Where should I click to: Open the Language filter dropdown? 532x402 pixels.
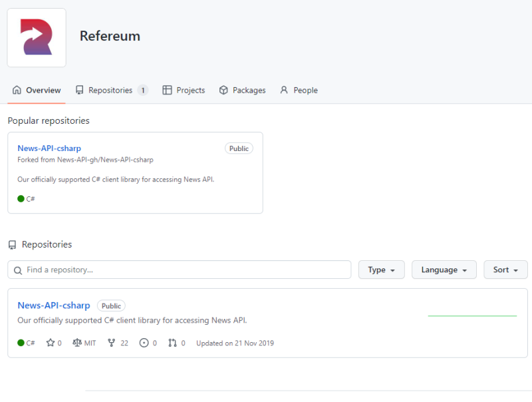click(x=444, y=270)
